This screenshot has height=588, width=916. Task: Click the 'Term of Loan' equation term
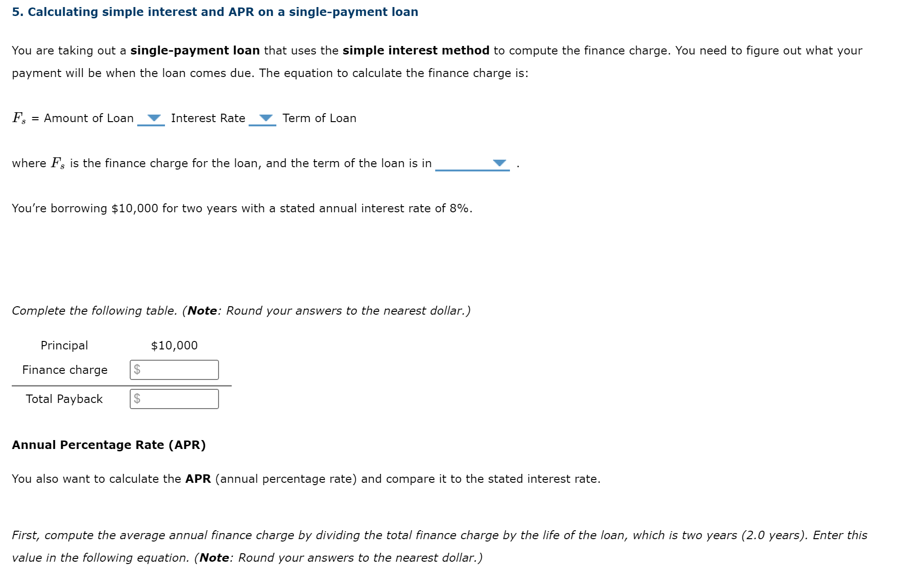point(319,118)
